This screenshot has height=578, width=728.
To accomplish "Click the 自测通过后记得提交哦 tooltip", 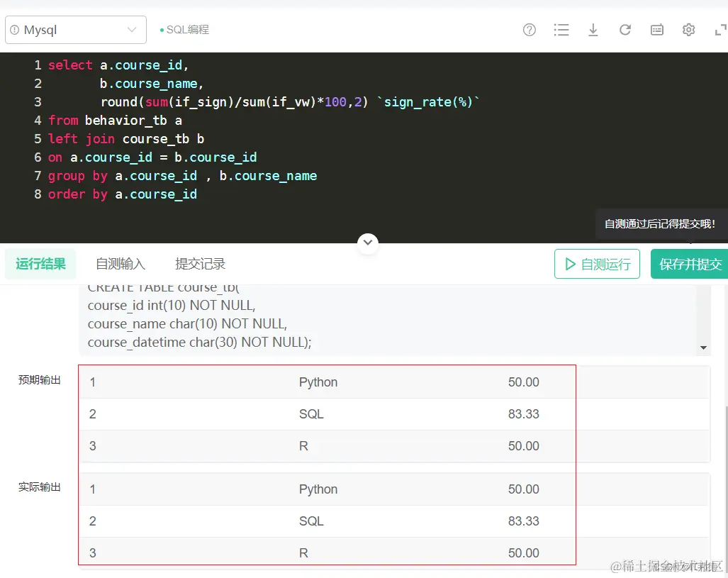I will 660,224.
